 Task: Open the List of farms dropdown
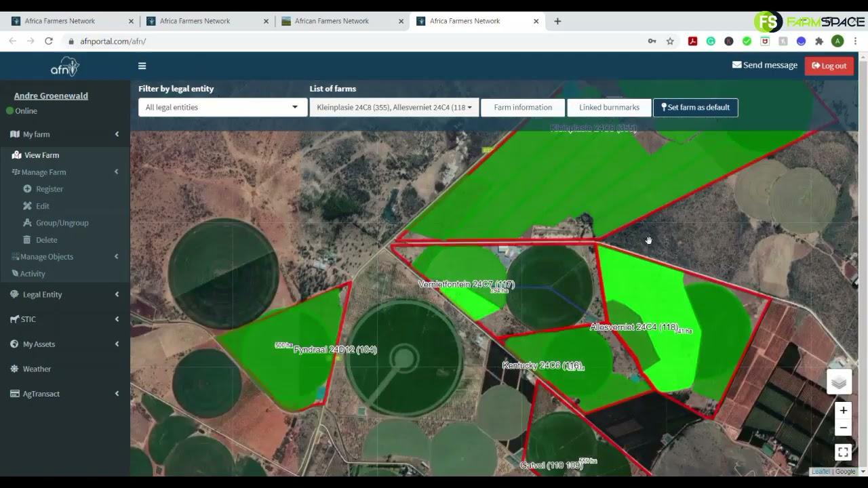394,107
